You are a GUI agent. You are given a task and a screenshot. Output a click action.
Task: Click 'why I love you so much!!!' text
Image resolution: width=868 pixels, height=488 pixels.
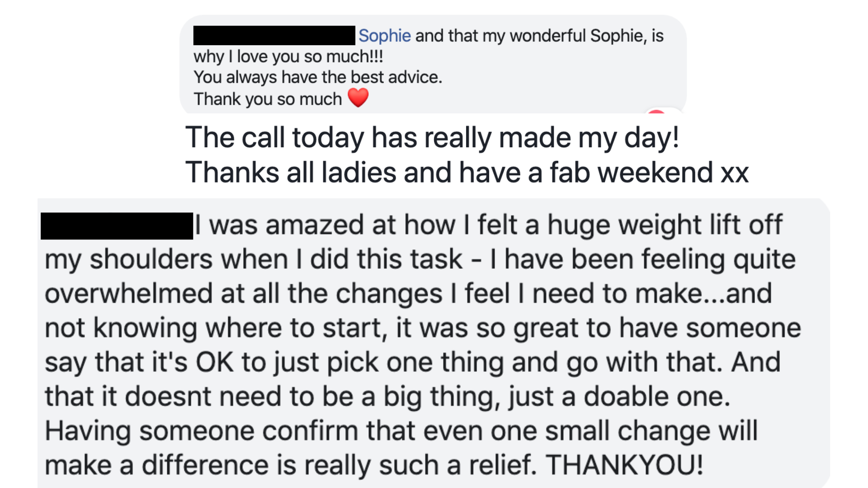pyautogui.click(x=288, y=56)
